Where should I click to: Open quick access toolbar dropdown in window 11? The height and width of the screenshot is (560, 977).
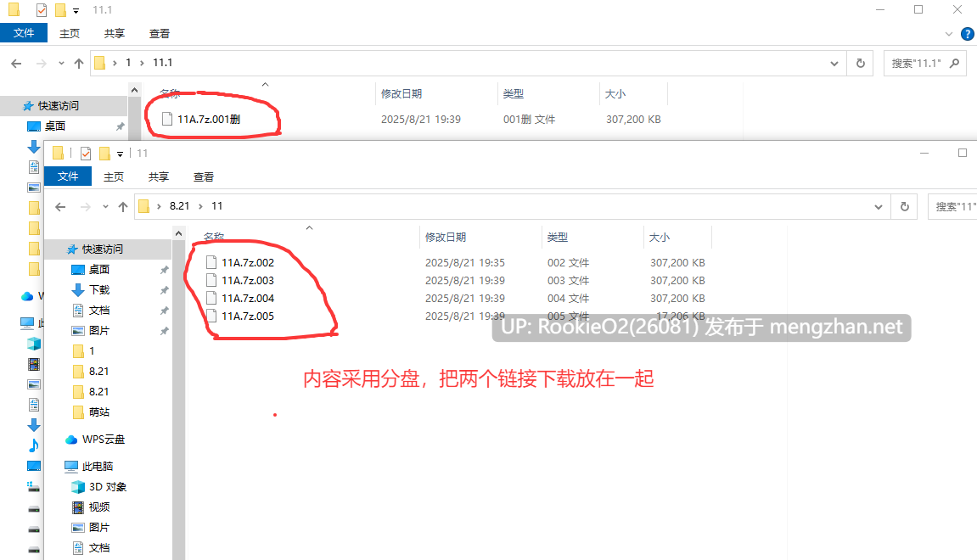tap(121, 154)
